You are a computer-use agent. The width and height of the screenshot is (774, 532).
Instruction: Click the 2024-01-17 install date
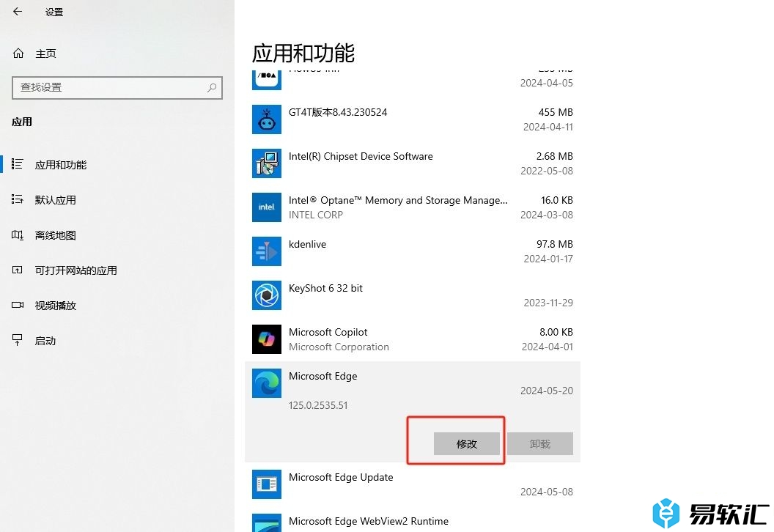[548, 259]
